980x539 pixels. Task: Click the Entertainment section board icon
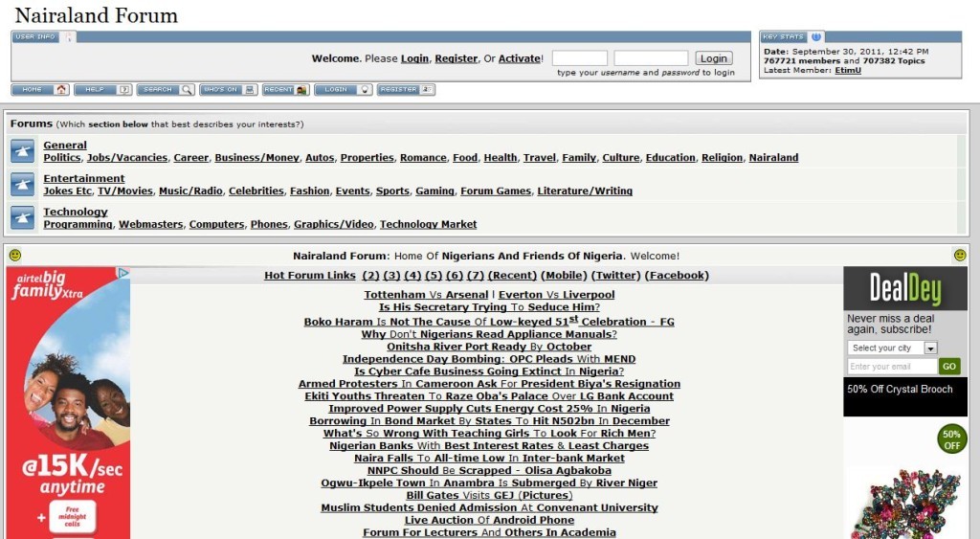[x=23, y=185]
